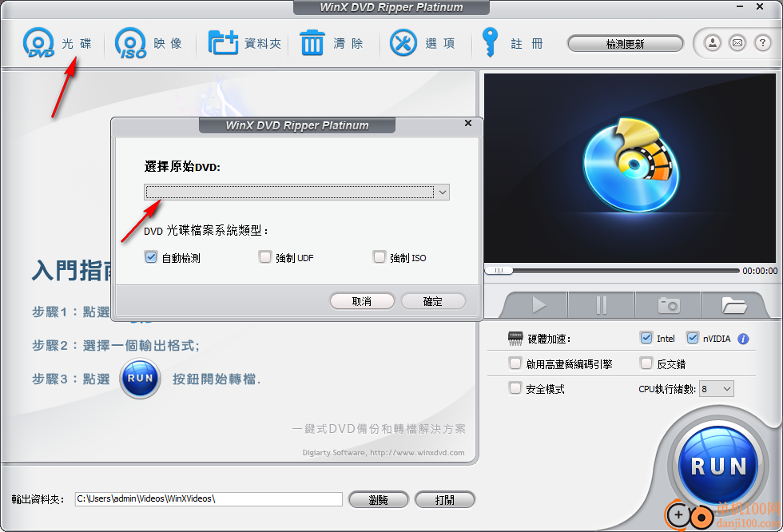Toggle Intel hardware acceleration checkbox

pyautogui.click(x=646, y=338)
